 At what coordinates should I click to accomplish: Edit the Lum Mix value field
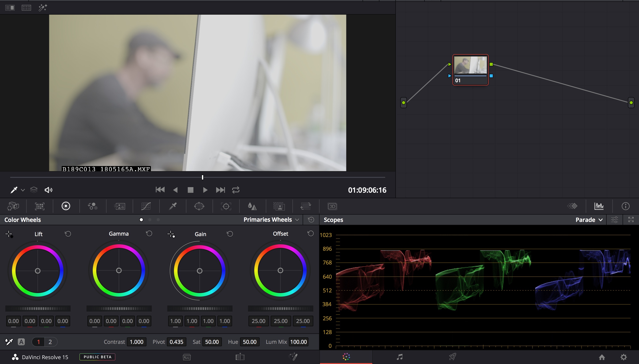(298, 342)
